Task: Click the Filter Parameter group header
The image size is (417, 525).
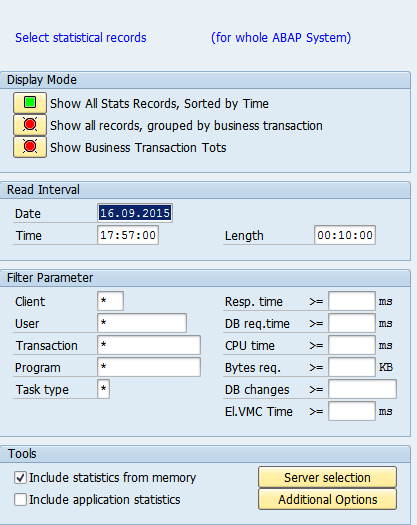Action: click(x=205, y=278)
